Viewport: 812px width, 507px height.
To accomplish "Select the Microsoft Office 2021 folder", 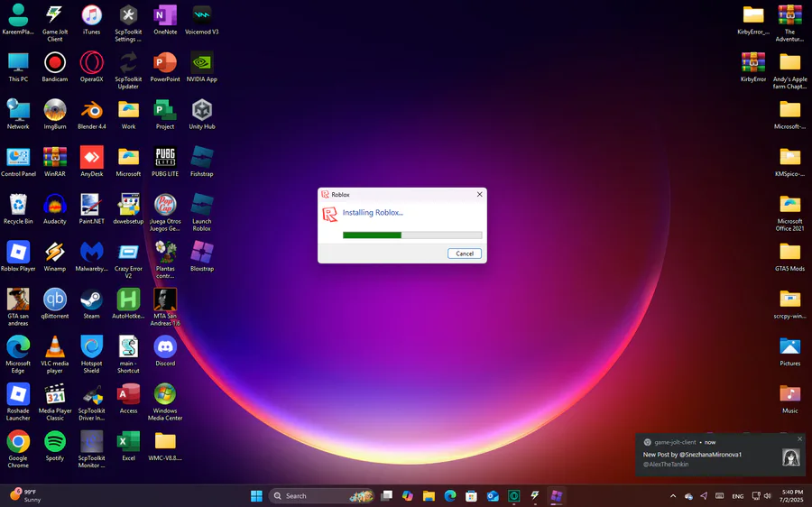I will (789, 213).
